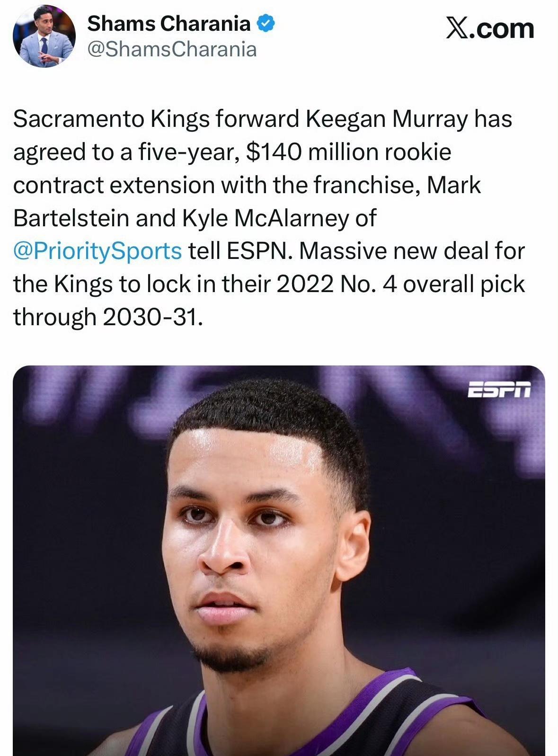558x756 pixels.
Task: Click the blue verified checkmark badge
Action: click(266, 23)
